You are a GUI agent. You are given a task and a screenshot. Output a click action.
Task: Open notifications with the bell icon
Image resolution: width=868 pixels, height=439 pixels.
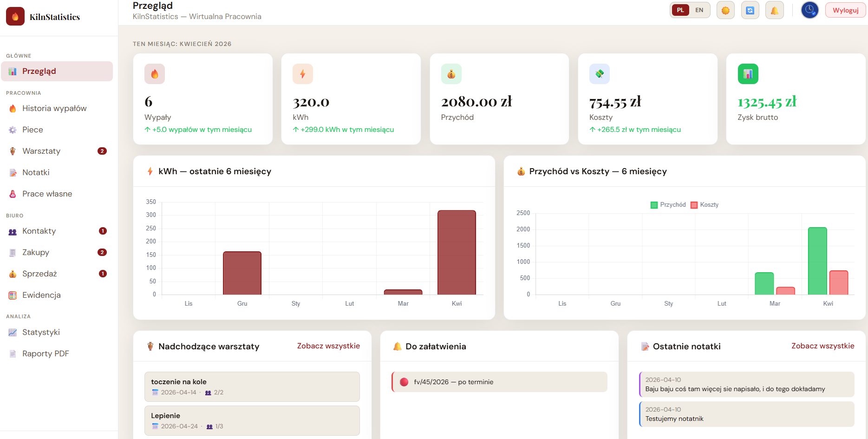pos(775,10)
